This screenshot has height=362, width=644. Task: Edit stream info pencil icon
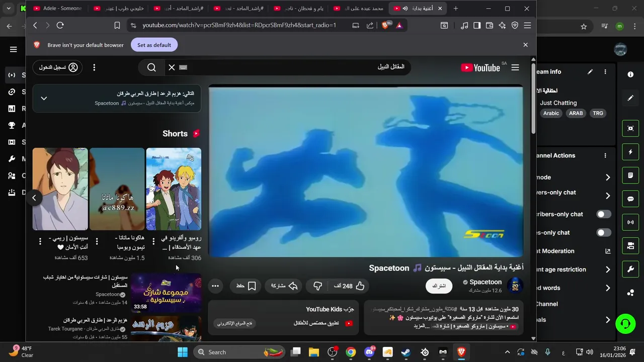pos(590,72)
